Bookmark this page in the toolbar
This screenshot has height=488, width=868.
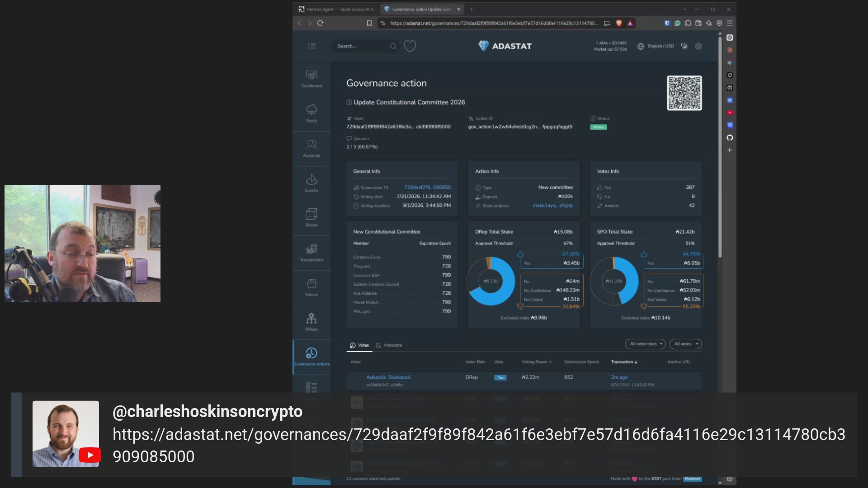pos(369,23)
